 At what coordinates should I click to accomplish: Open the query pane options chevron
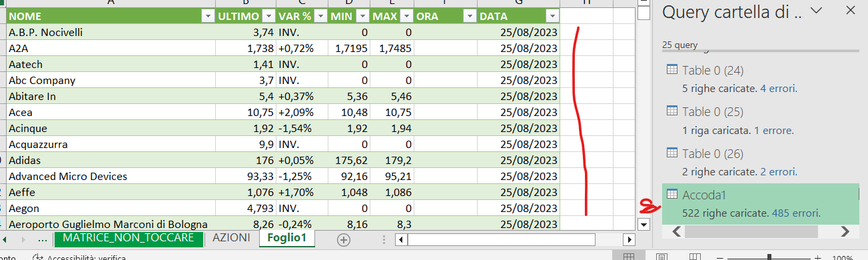coord(817,11)
